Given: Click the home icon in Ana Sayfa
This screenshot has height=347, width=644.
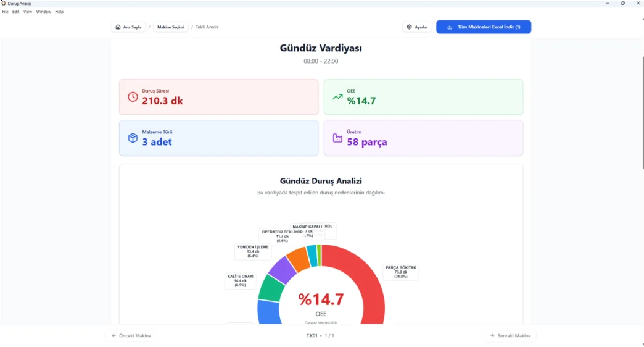Looking at the screenshot, I should pyautogui.click(x=118, y=27).
